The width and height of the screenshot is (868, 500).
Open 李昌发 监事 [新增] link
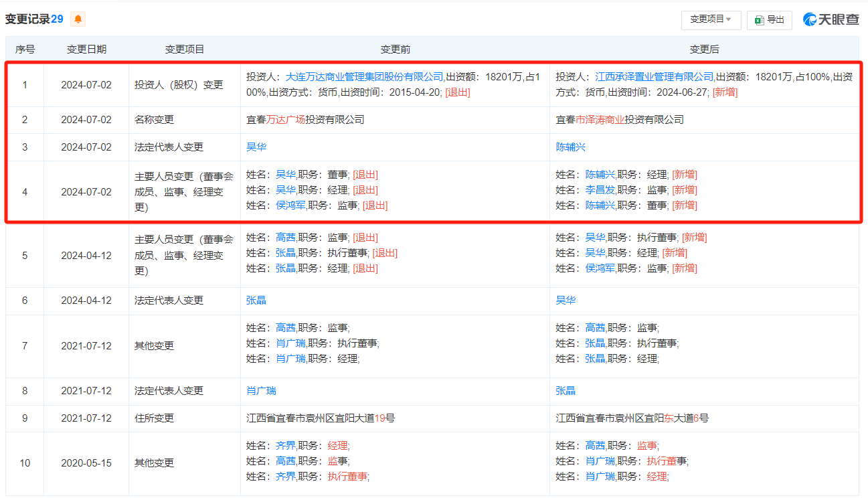click(600, 190)
